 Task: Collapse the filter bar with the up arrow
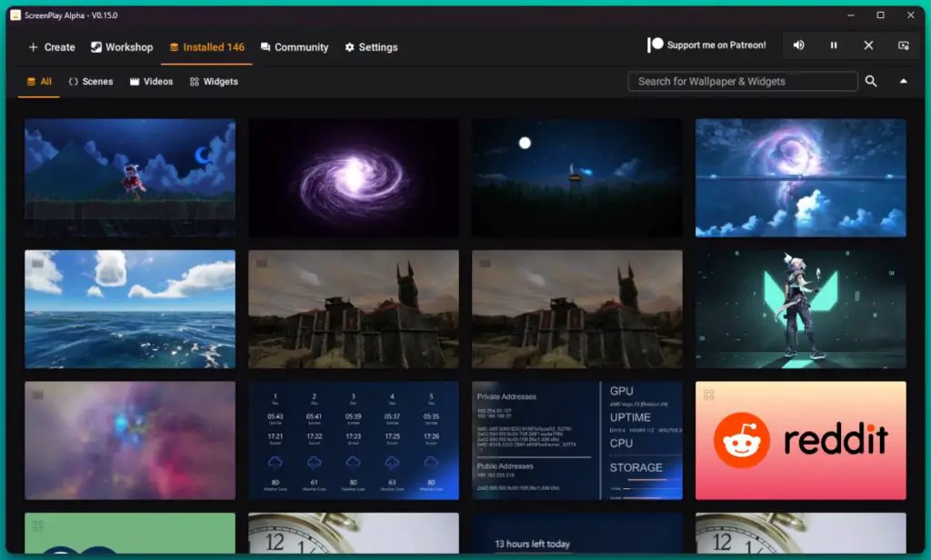903,81
